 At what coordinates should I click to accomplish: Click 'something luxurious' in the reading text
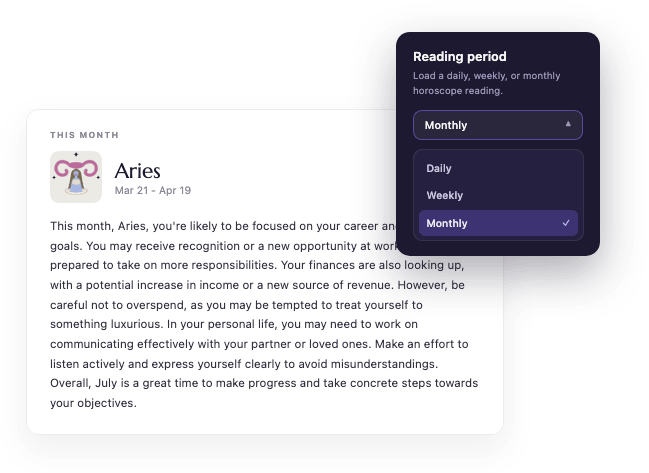pos(107,324)
